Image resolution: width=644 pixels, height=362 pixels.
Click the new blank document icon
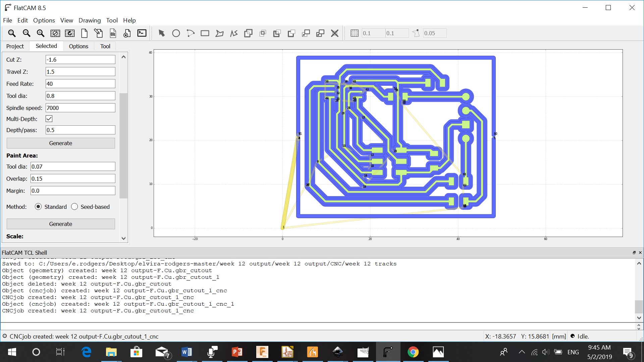(x=84, y=33)
